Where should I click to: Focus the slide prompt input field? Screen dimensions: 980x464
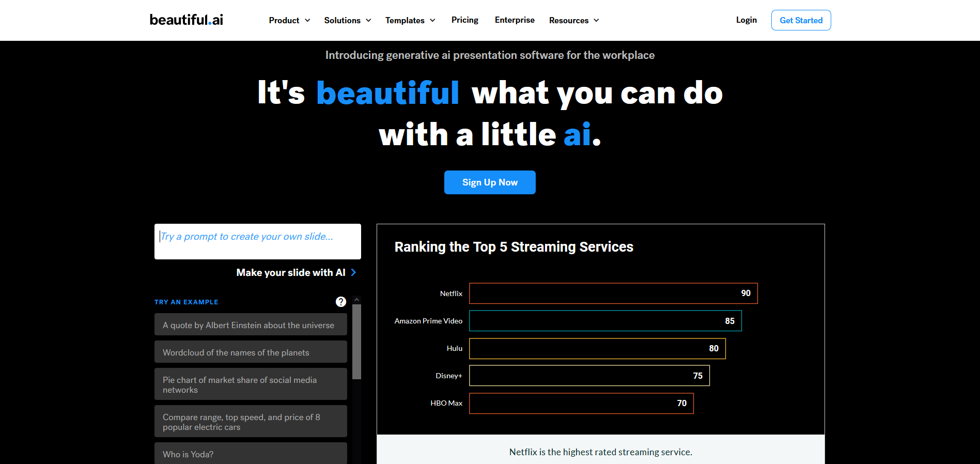tap(258, 241)
